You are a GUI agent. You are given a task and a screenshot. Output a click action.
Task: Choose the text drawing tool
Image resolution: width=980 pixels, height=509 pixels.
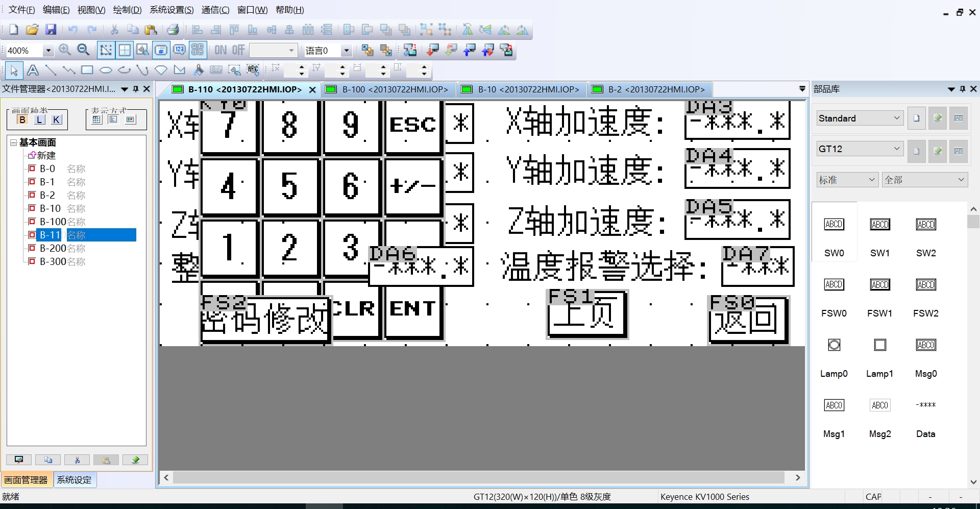tap(33, 70)
